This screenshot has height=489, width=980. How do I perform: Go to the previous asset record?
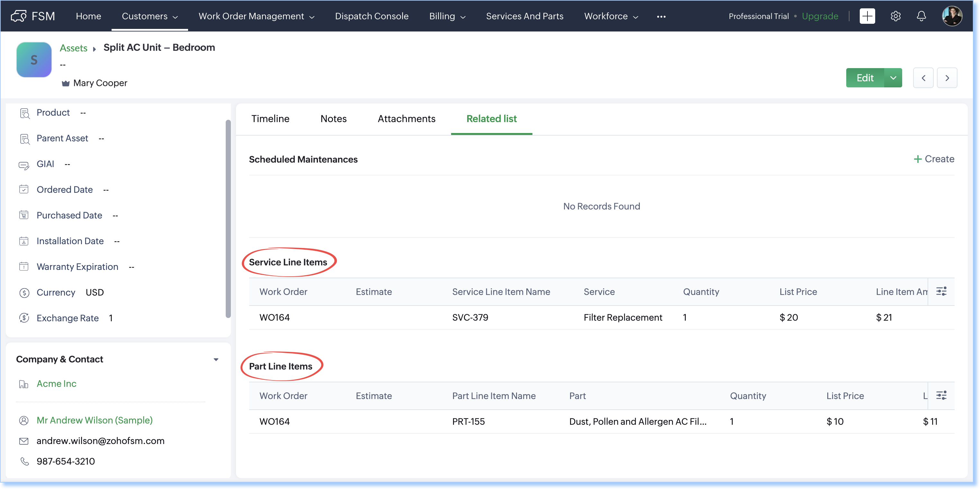(923, 78)
